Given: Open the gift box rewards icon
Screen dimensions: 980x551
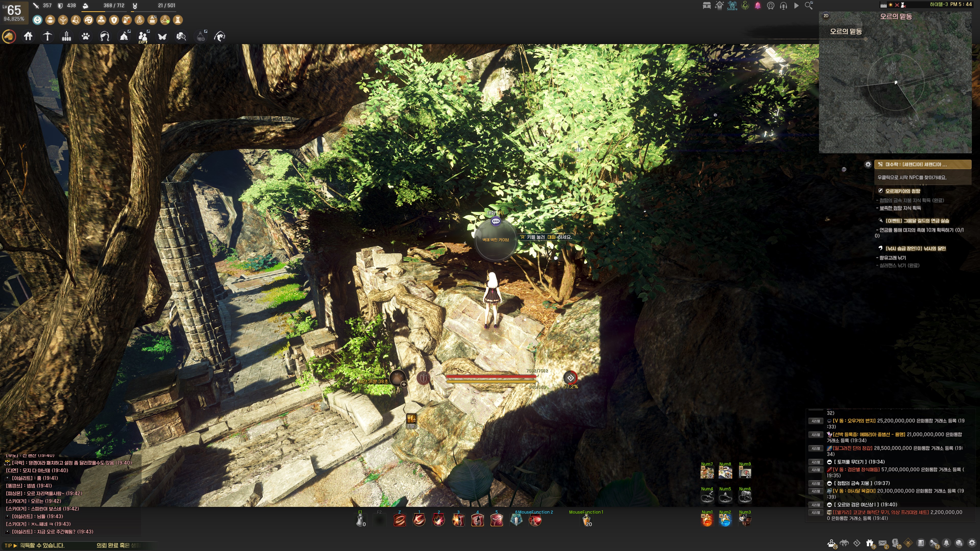Looking at the screenshot, I should 870,543.
